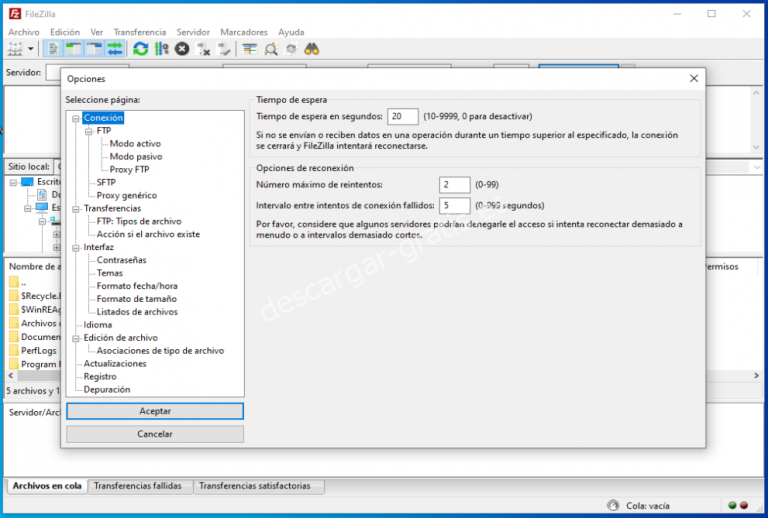
Task: Click the binoculars file search icon
Action: pyautogui.click(x=312, y=49)
